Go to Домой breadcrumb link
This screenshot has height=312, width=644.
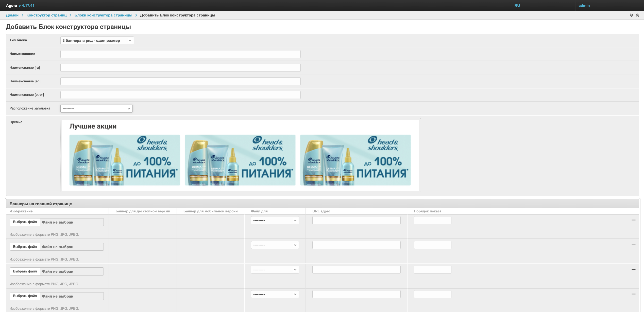(12, 15)
